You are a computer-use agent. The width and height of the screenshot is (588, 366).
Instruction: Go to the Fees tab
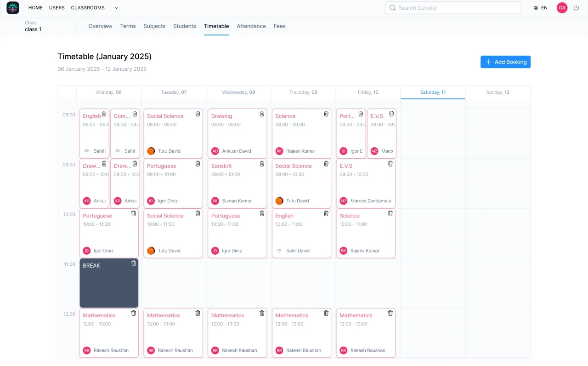click(x=279, y=26)
